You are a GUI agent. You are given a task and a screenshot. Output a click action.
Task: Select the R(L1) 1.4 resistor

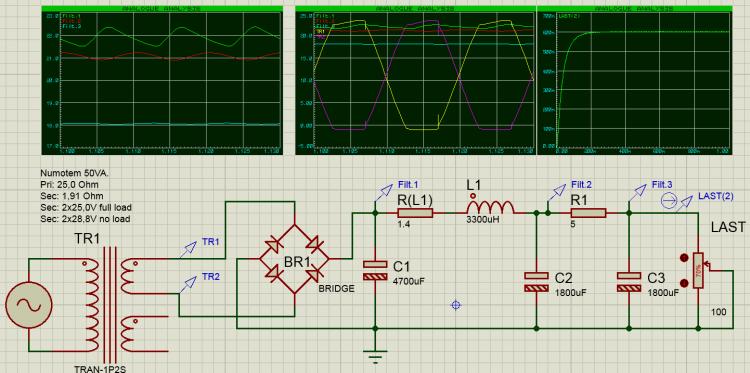tap(415, 213)
